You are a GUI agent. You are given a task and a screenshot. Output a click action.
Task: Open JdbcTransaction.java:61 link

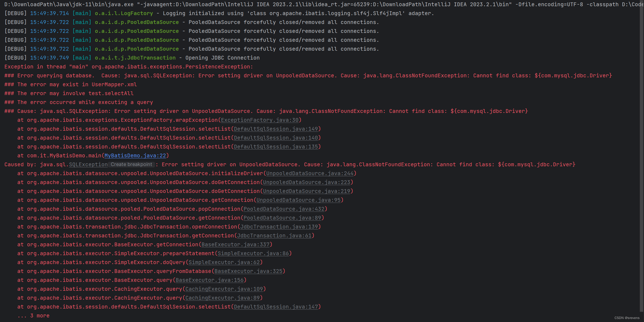tap(275, 236)
